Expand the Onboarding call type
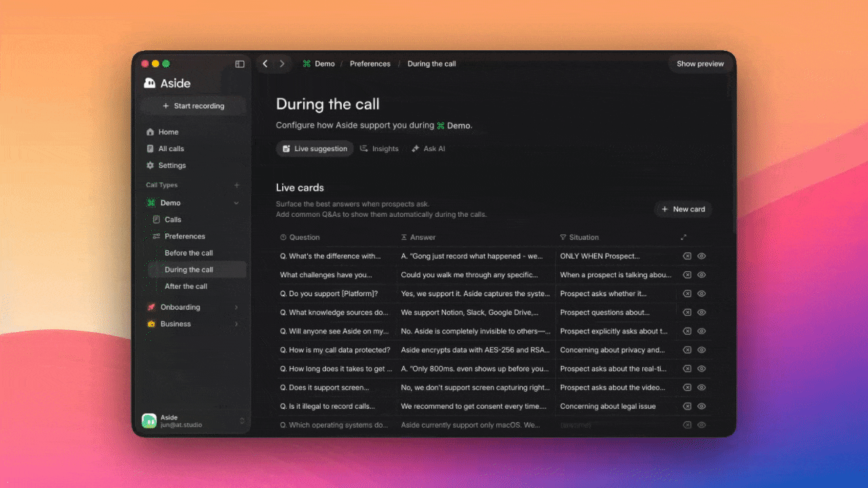The height and width of the screenshot is (488, 868). [x=237, y=307]
